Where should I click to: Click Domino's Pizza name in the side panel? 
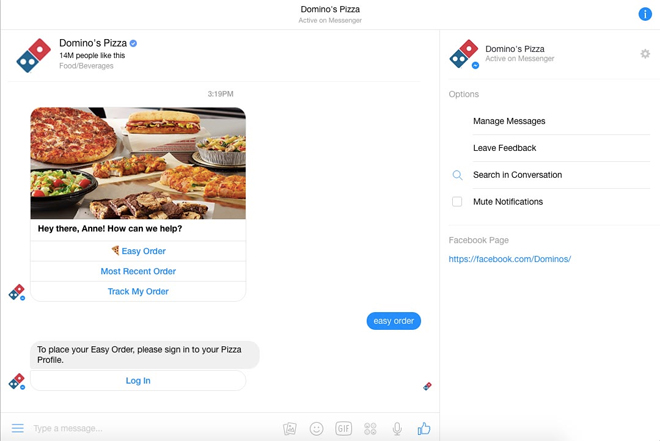coord(515,49)
